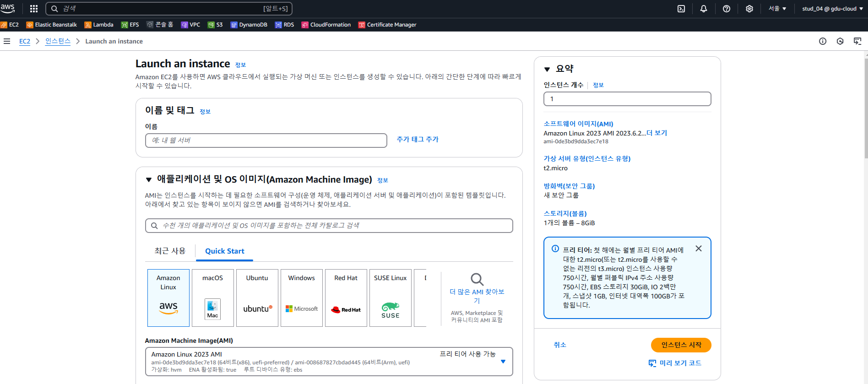Open notifications bell icon
This screenshot has height=384, width=868.
tap(704, 9)
